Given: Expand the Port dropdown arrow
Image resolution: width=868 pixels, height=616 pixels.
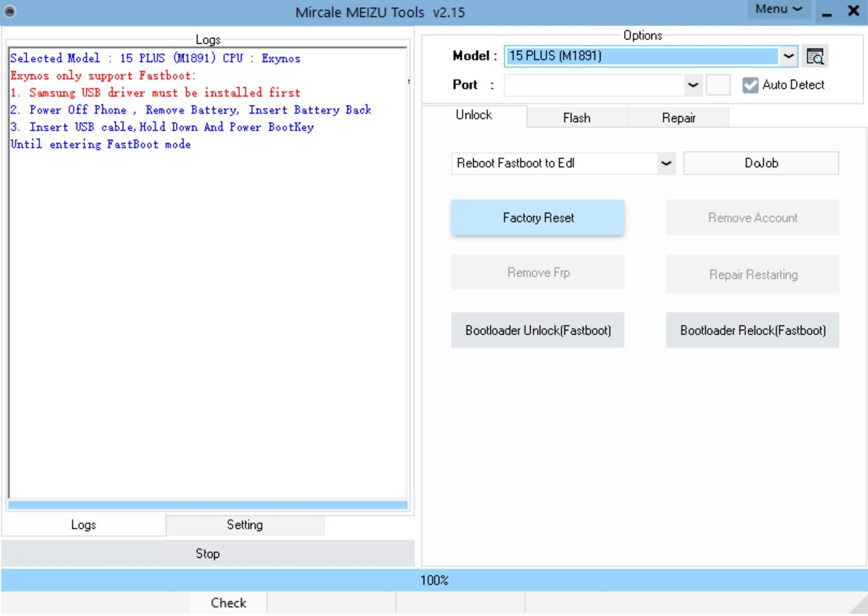Looking at the screenshot, I should click(693, 85).
